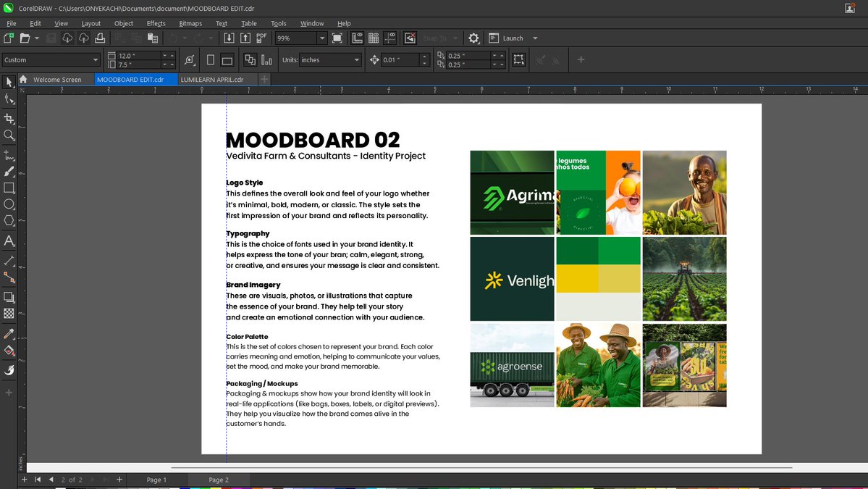Select the Connector tool
868x489 pixels.
click(9, 277)
